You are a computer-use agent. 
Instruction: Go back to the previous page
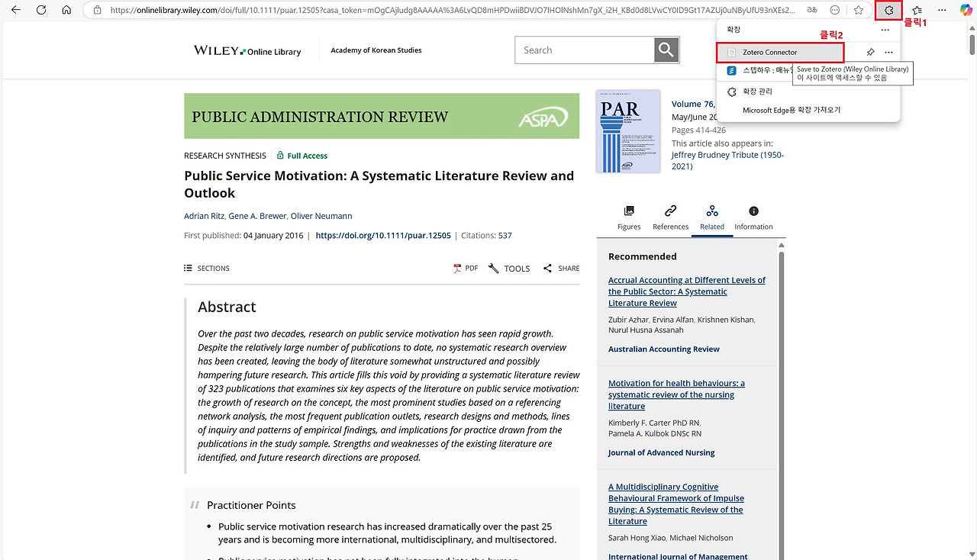16,10
